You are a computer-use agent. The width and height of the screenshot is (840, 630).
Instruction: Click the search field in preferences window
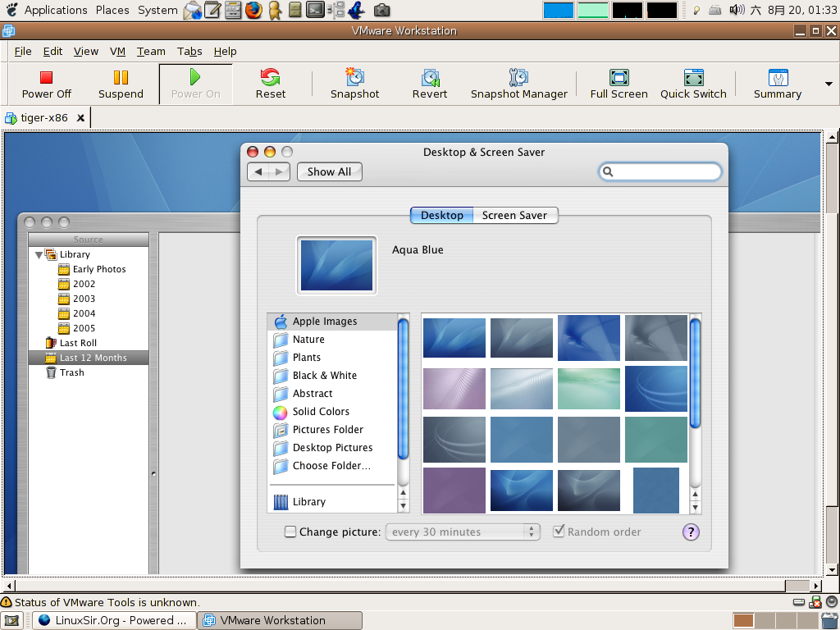click(x=660, y=171)
